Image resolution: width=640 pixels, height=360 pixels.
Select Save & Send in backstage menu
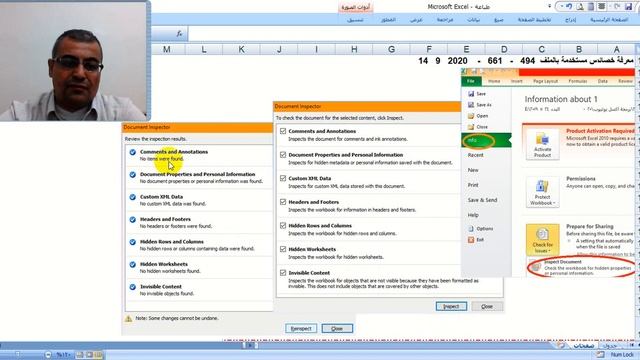pyautogui.click(x=482, y=200)
